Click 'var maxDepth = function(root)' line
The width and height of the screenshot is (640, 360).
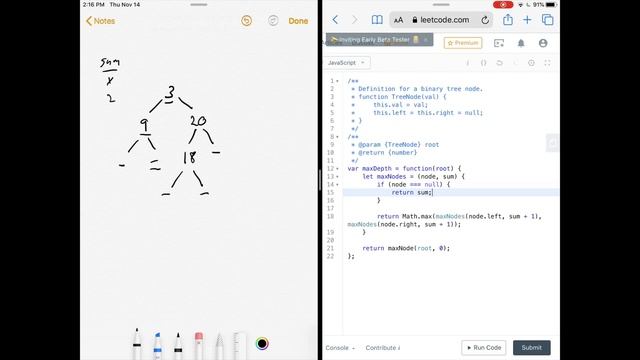(404, 169)
